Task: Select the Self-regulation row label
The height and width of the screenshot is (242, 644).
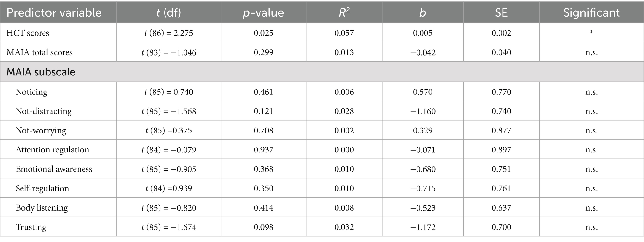Action: pos(42,189)
